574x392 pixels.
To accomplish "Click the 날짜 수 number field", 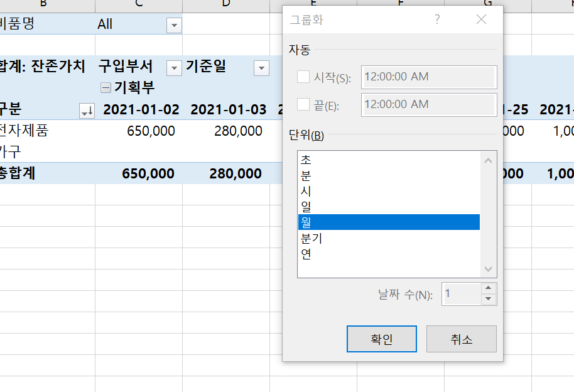I will point(461,294).
